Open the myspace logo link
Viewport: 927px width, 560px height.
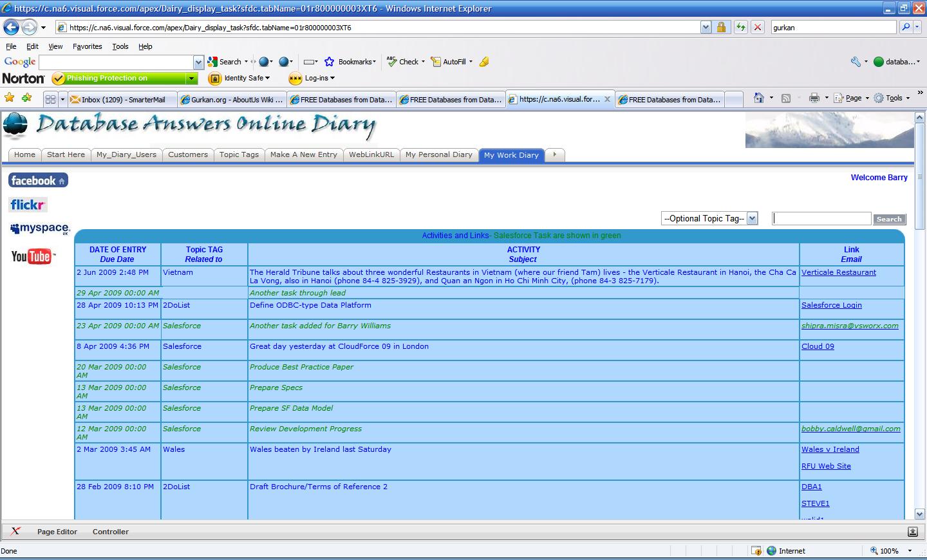pyautogui.click(x=39, y=229)
